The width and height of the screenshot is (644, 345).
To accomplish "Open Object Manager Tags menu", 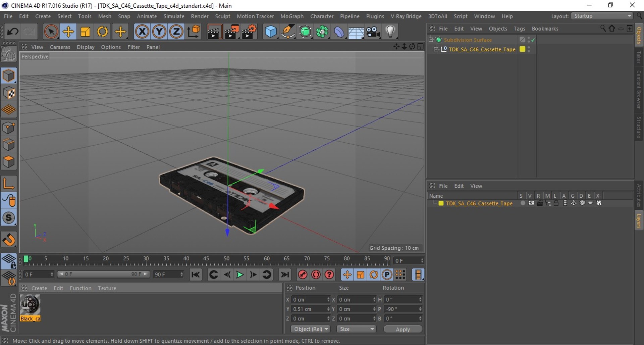I will click(x=519, y=29).
